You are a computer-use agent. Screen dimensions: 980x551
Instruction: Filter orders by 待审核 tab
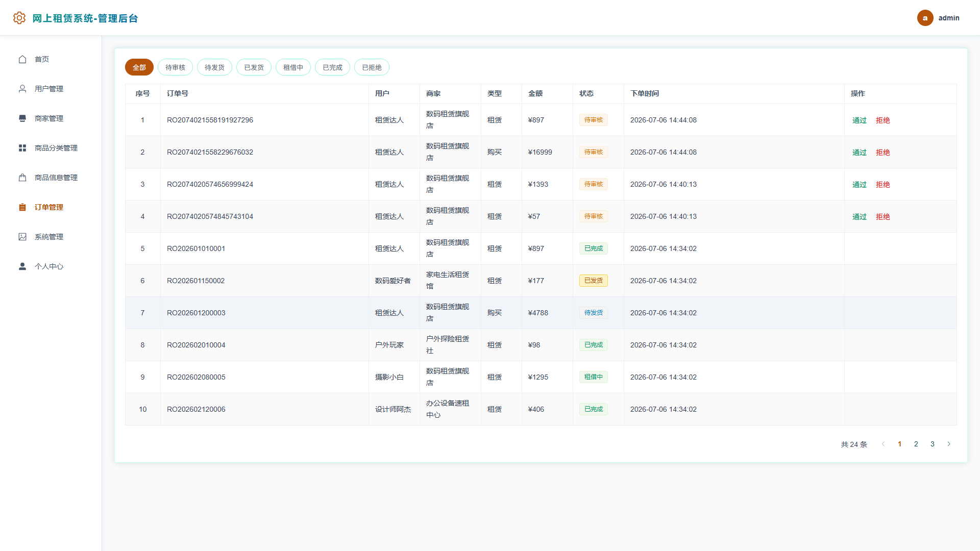pyautogui.click(x=175, y=67)
